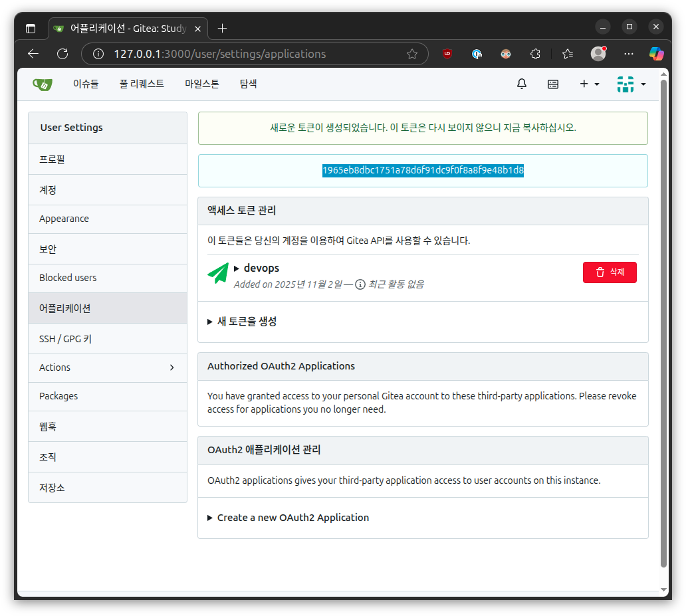
Task: Open the browser three-dots settings menu
Action: (x=629, y=54)
